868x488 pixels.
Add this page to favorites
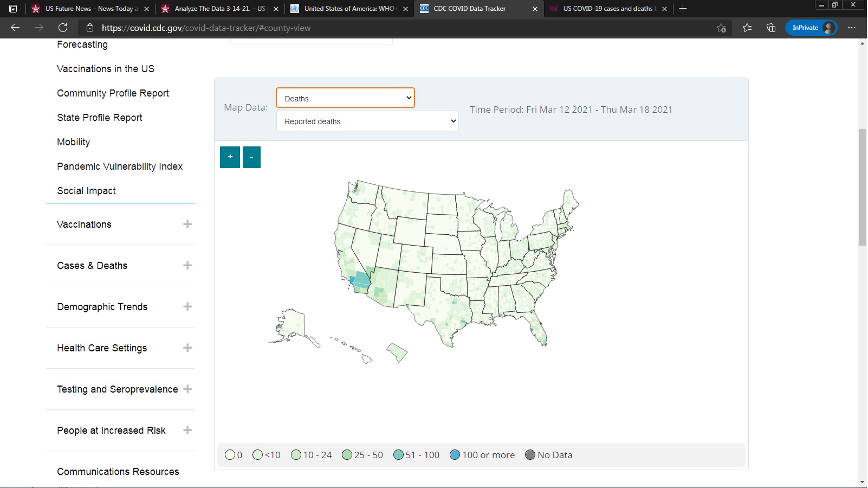[x=721, y=28]
